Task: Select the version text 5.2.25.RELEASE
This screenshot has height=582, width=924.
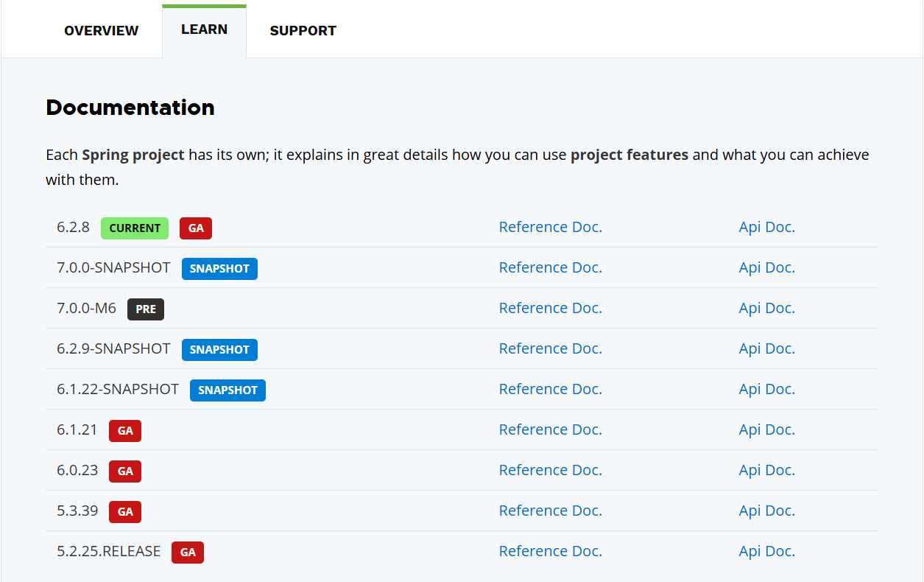Action: [108, 551]
